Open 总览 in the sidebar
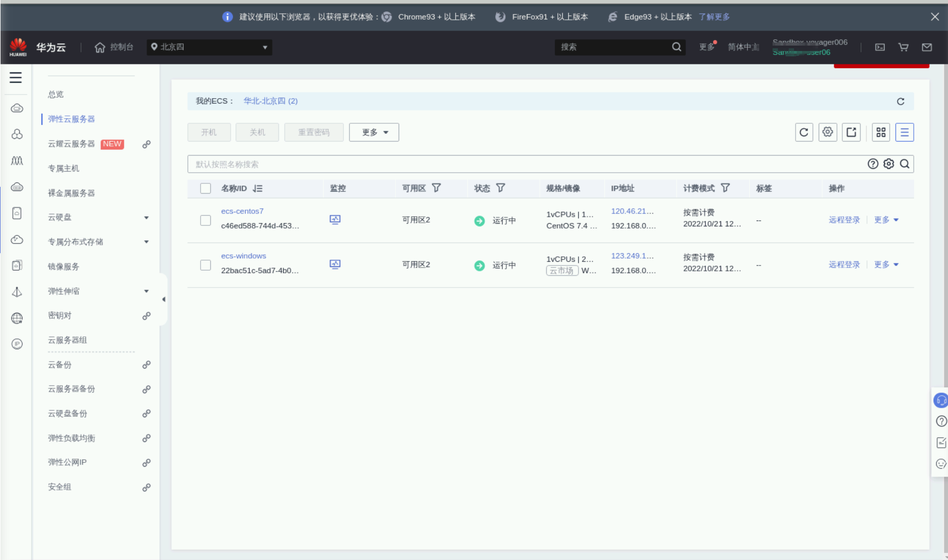Image resolution: width=948 pixels, height=560 pixels. pyautogui.click(x=56, y=94)
